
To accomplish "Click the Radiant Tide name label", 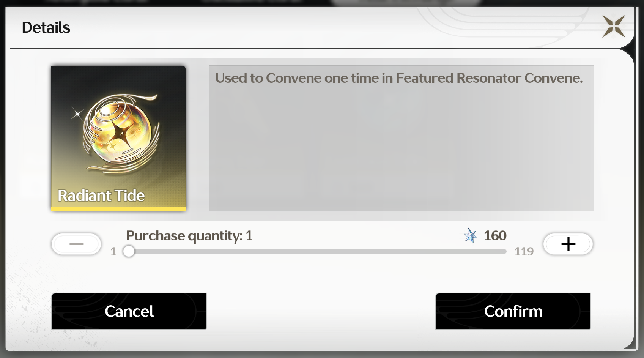I will (x=101, y=196).
